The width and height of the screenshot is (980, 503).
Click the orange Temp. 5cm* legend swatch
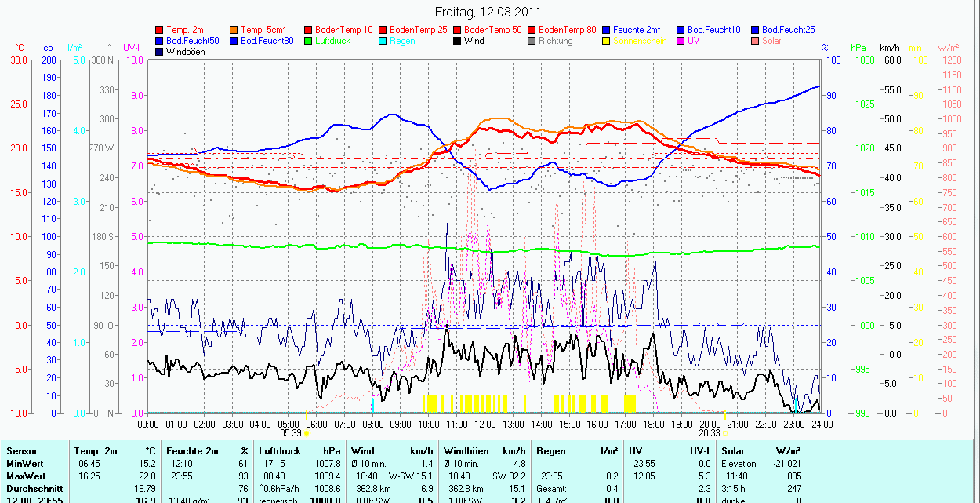[234, 30]
